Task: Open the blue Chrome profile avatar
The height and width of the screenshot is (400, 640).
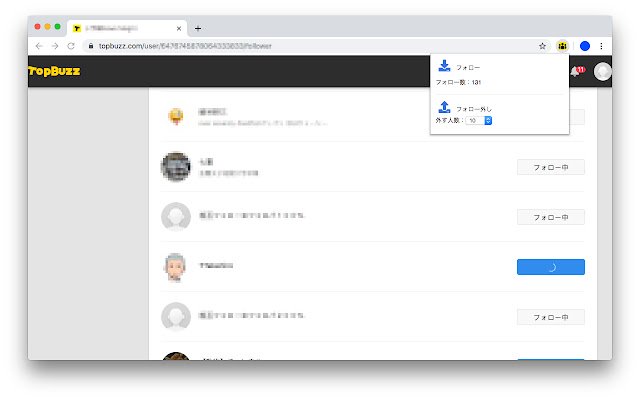Action: point(584,46)
